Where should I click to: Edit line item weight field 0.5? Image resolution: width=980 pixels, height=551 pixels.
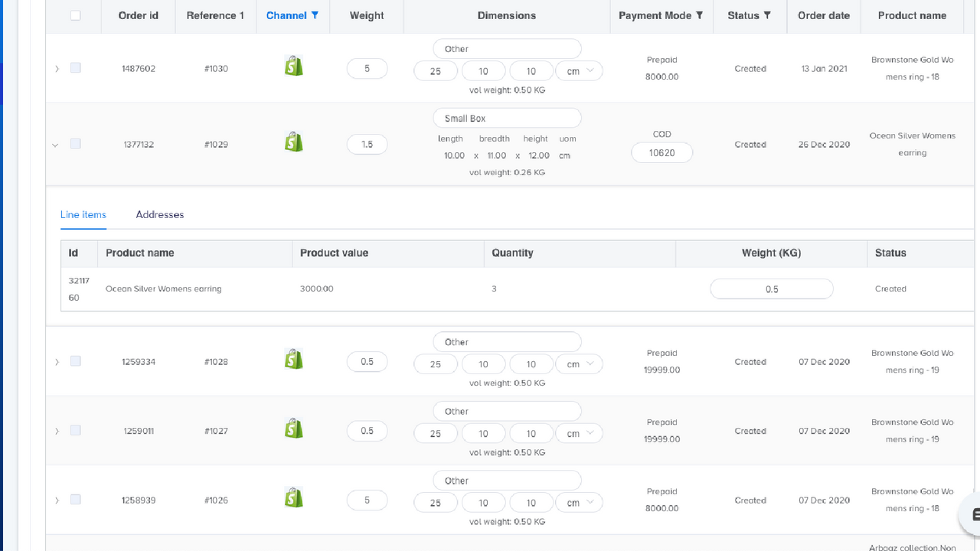coord(772,289)
